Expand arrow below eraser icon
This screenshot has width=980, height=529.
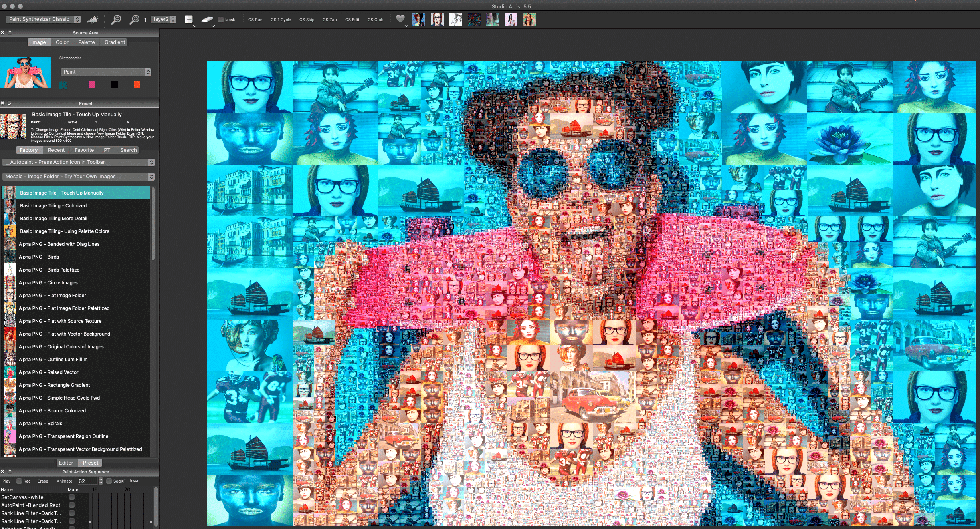click(213, 26)
